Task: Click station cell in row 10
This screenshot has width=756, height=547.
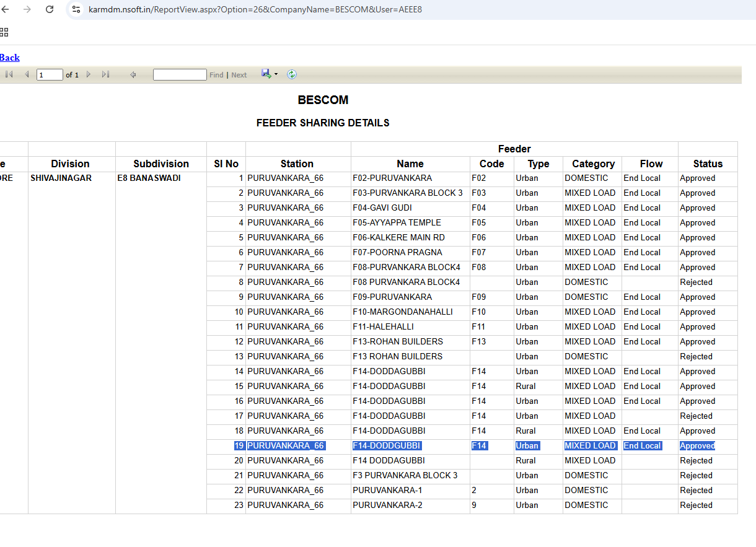Action: [286, 312]
